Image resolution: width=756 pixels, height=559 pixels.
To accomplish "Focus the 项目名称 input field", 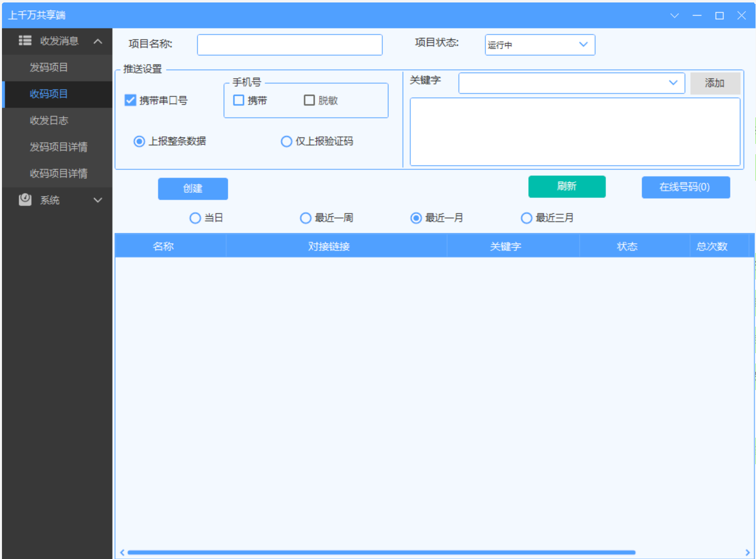I will pos(290,45).
